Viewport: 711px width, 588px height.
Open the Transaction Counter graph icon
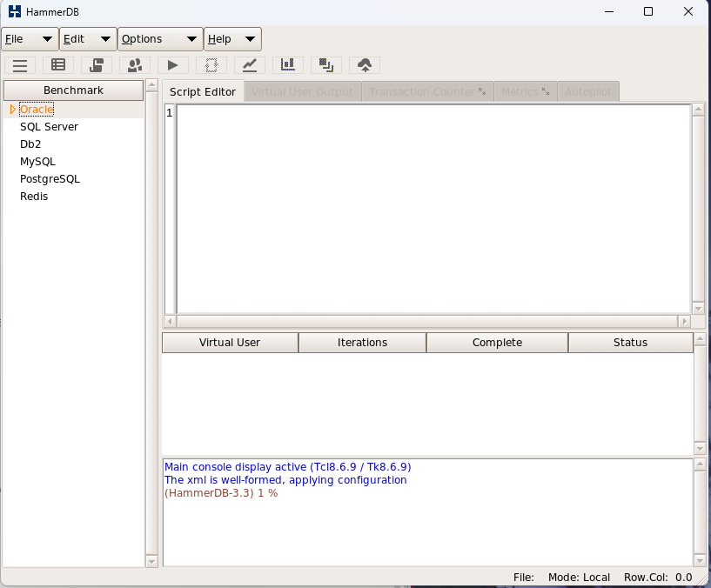click(x=249, y=65)
